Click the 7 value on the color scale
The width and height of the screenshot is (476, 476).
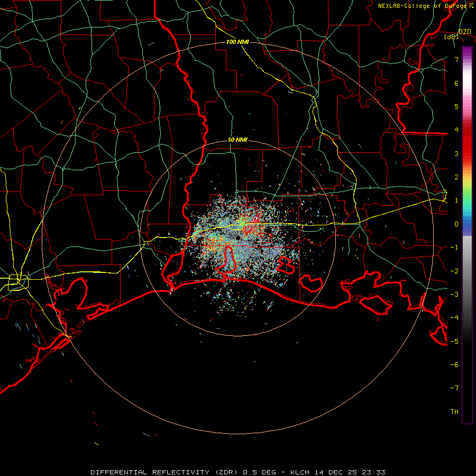point(456,59)
